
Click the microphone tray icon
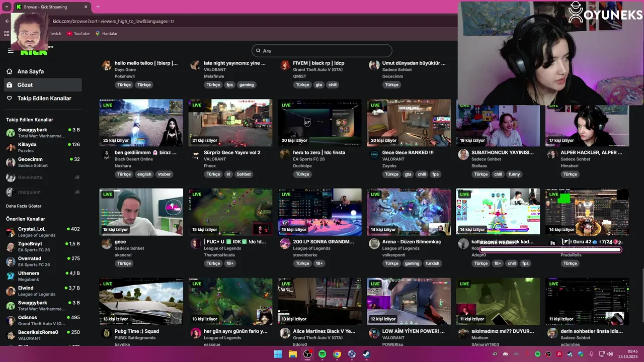coord(591,354)
